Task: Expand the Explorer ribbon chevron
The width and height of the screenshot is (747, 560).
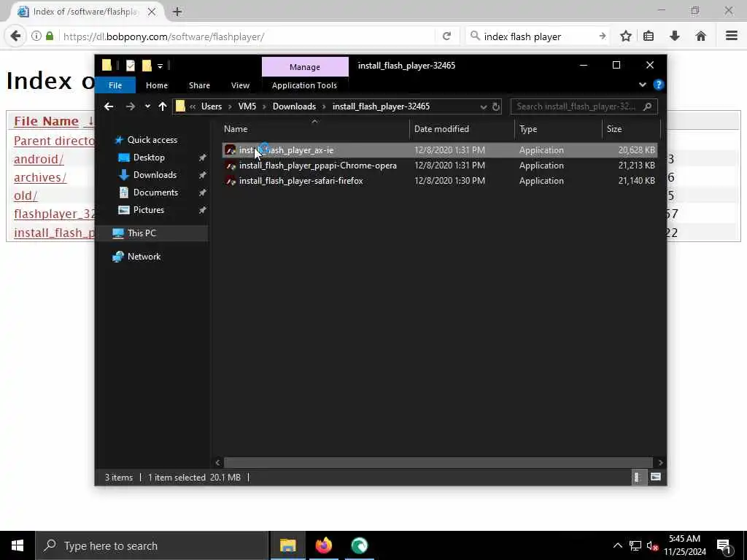Action: (x=642, y=85)
